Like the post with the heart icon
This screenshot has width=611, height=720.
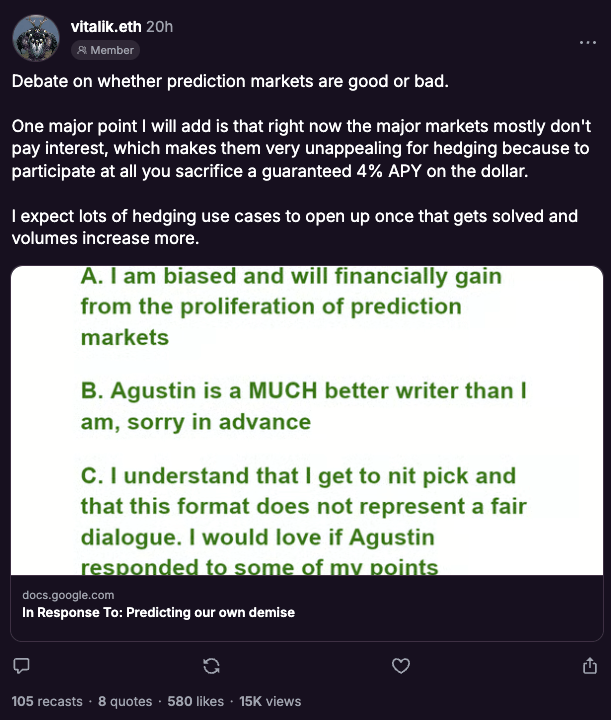[x=401, y=666]
